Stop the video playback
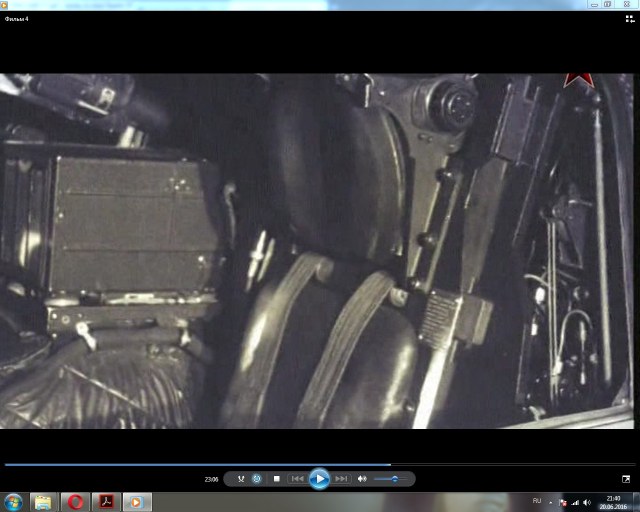 (277, 479)
